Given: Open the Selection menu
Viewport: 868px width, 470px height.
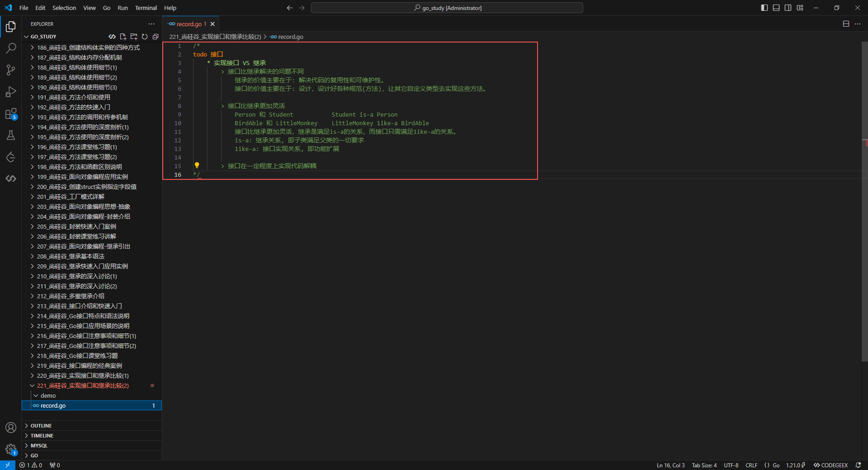Looking at the screenshot, I should tap(64, 8).
